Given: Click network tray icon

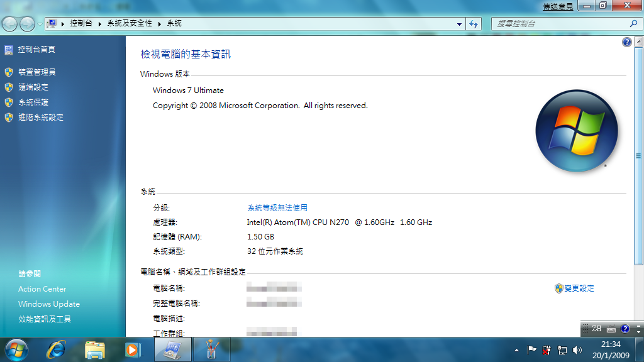Looking at the screenshot, I should coord(562,350).
